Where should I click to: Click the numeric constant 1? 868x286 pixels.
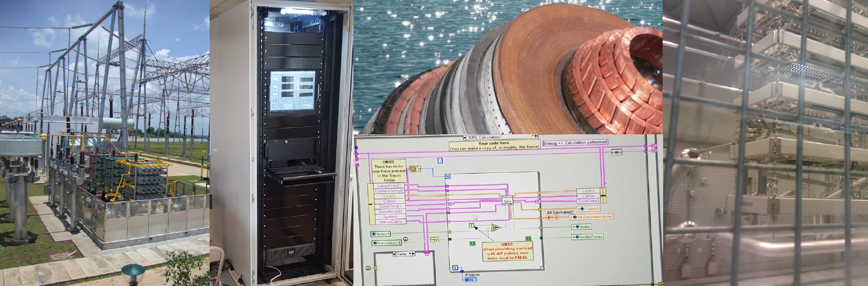440,160
